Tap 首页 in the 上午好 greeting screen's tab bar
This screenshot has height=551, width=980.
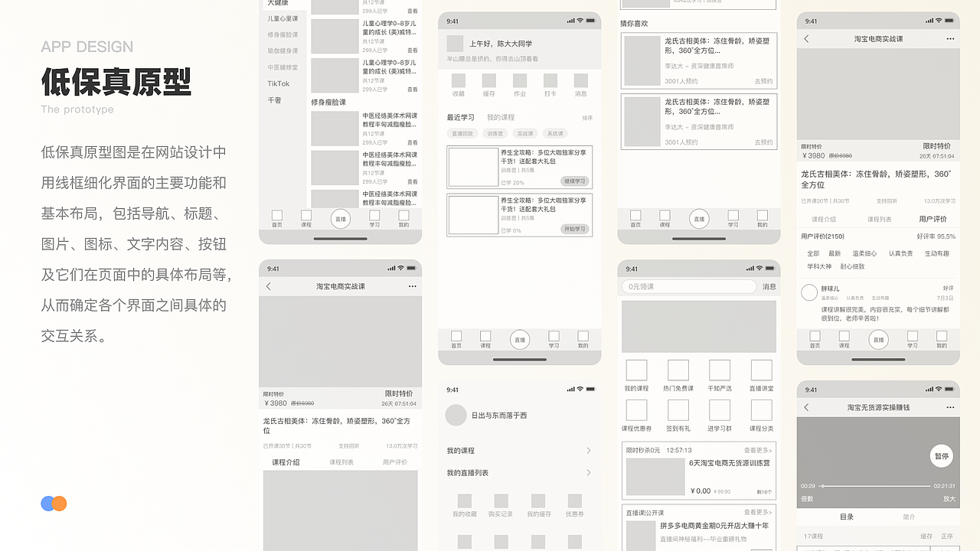456,340
